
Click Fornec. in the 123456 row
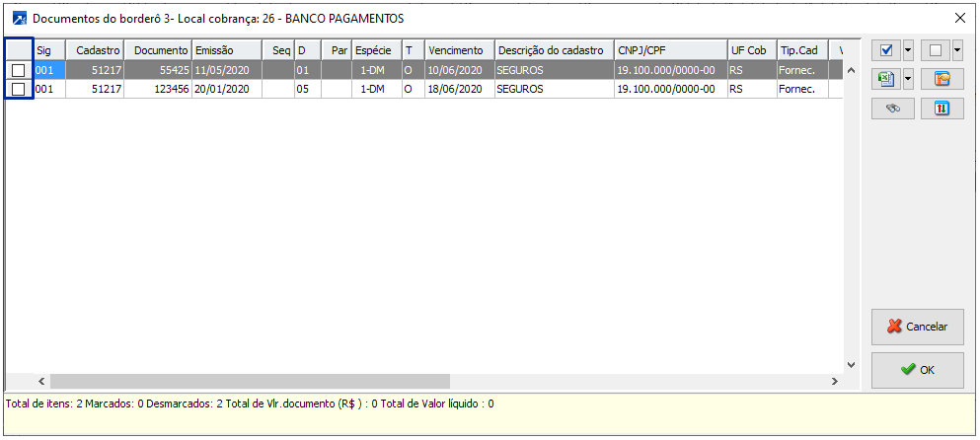pyautogui.click(x=802, y=90)
